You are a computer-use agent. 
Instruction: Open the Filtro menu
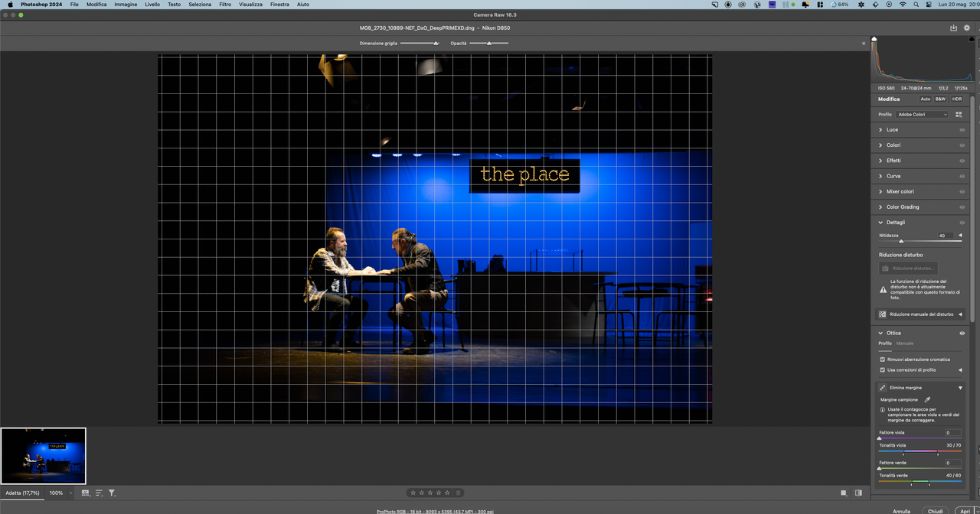tap(225, 5)
